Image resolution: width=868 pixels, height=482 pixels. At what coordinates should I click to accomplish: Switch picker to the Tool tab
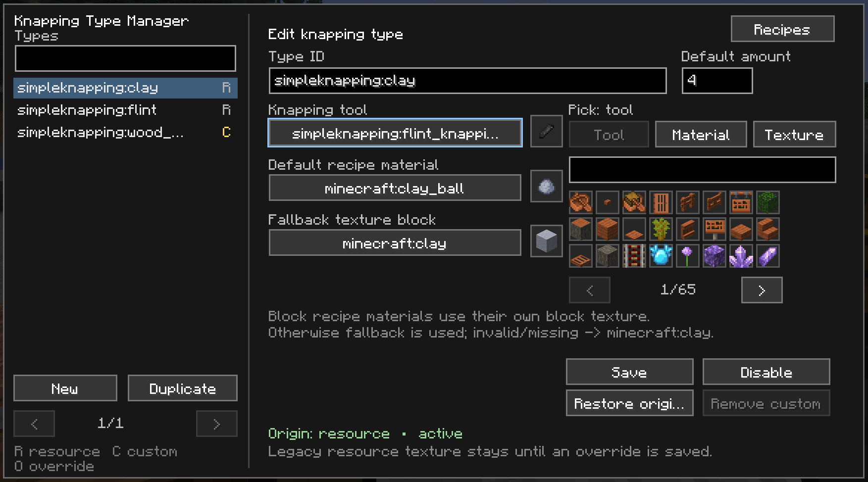[x=609, y=134]
